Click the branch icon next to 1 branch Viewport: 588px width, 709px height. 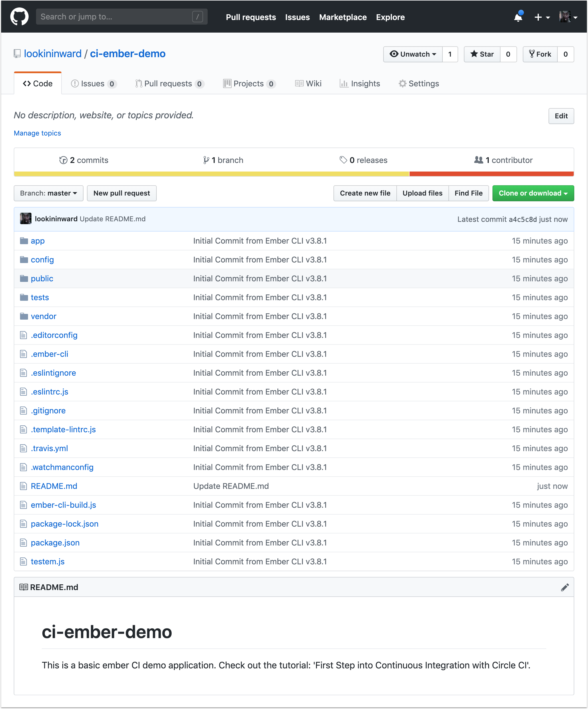(206, 160)
